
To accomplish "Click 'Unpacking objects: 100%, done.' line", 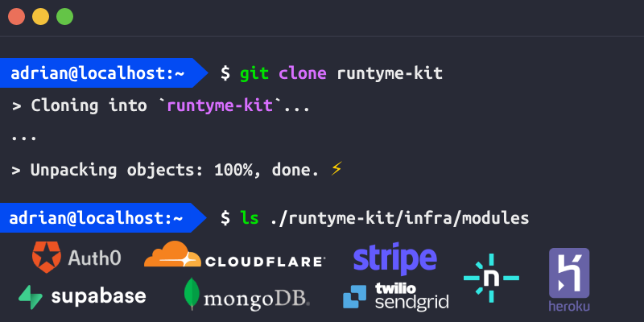I will 165,169.
